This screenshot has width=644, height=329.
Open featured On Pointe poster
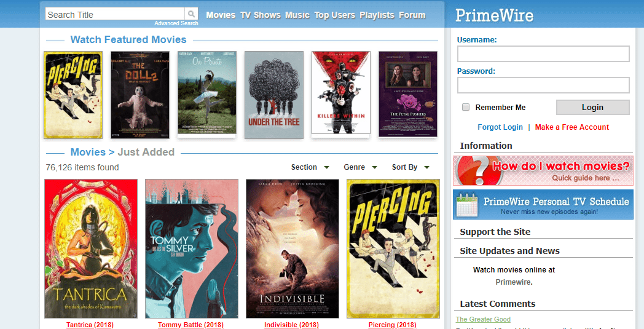(207, 93)
